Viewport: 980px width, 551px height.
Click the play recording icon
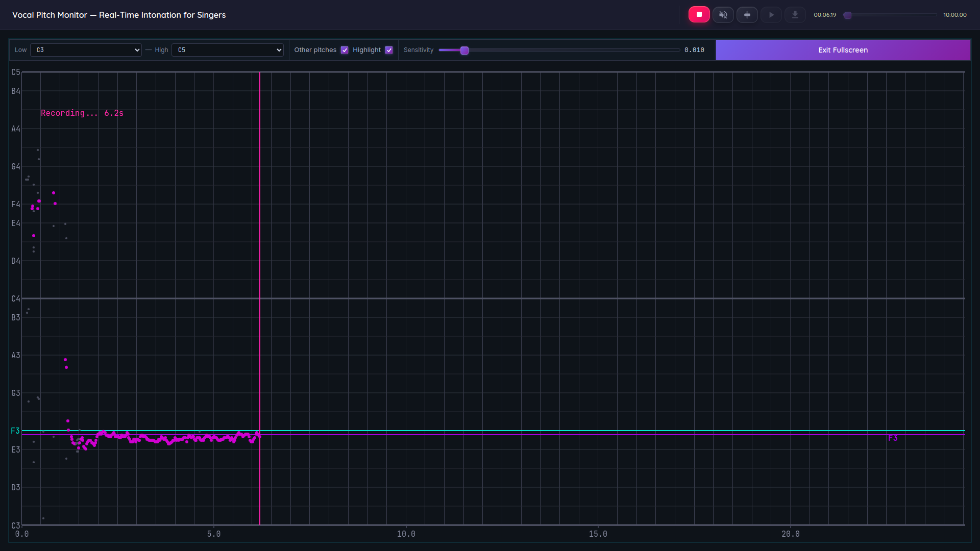(x=771, y=15)
